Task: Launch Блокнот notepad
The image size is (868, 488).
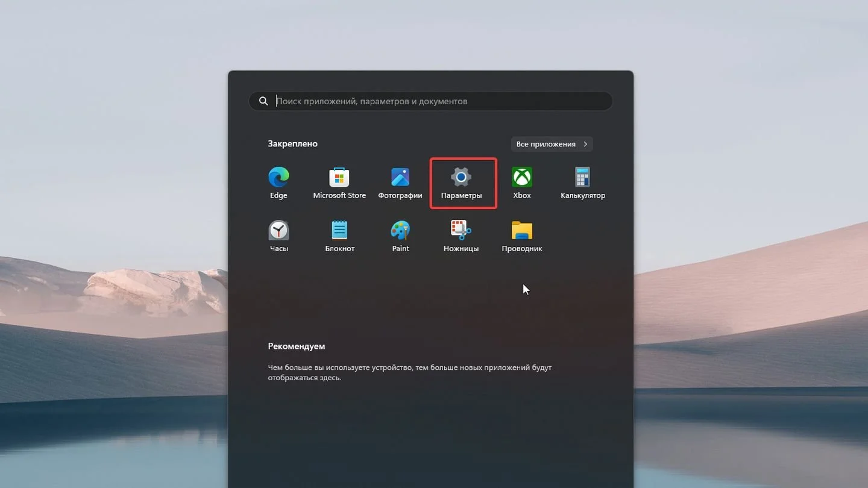Action: (x=339, y=236)
